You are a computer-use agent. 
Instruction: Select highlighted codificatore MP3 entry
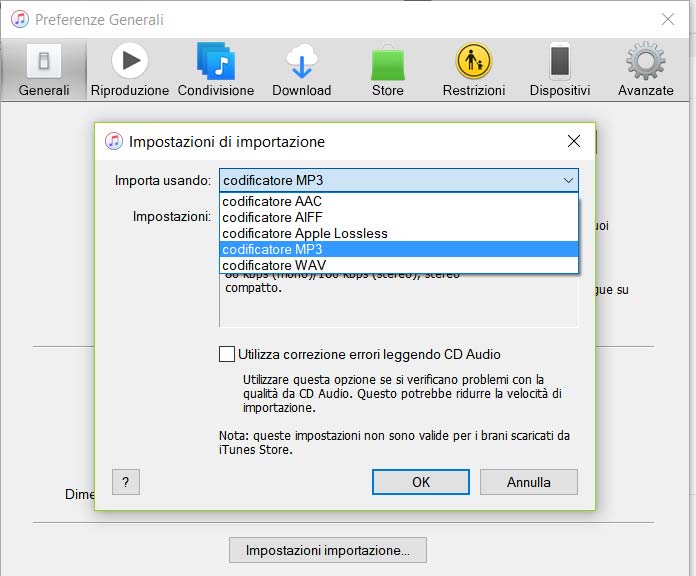[x=399, y=249]
